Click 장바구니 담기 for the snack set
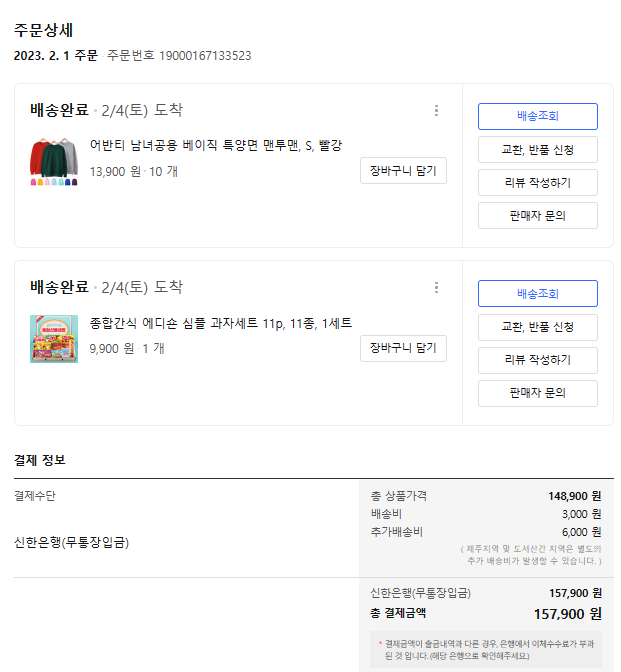Screen dimensions: 621x672 coord(403,348)
